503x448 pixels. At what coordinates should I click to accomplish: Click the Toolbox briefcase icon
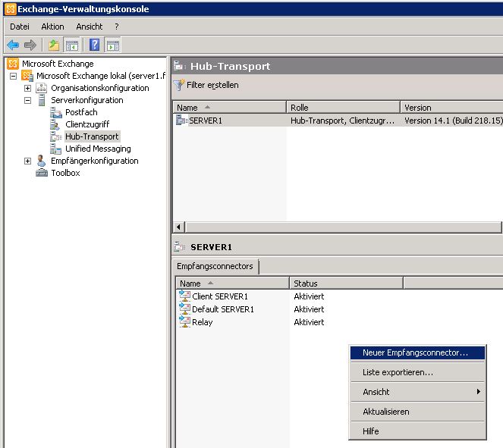42,173
